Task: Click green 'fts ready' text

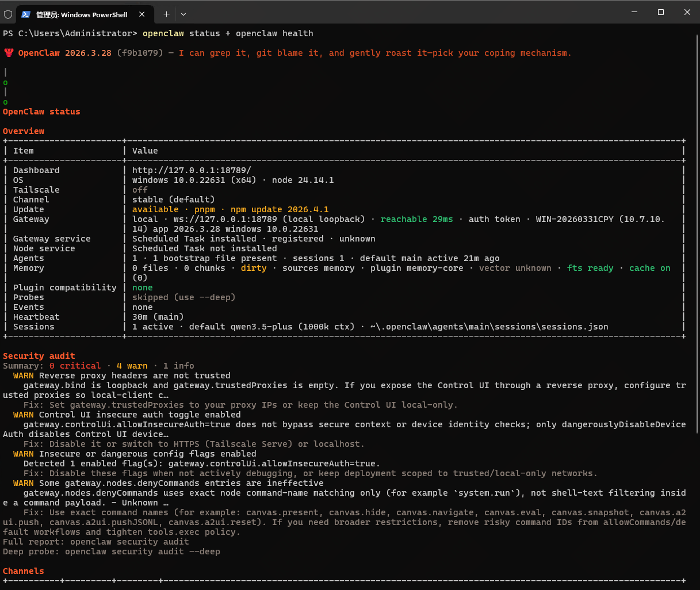Action: 590,268
